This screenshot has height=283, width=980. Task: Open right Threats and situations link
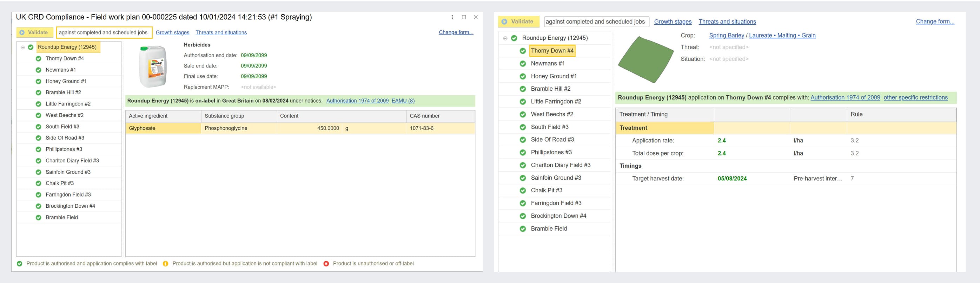[727, 22]
